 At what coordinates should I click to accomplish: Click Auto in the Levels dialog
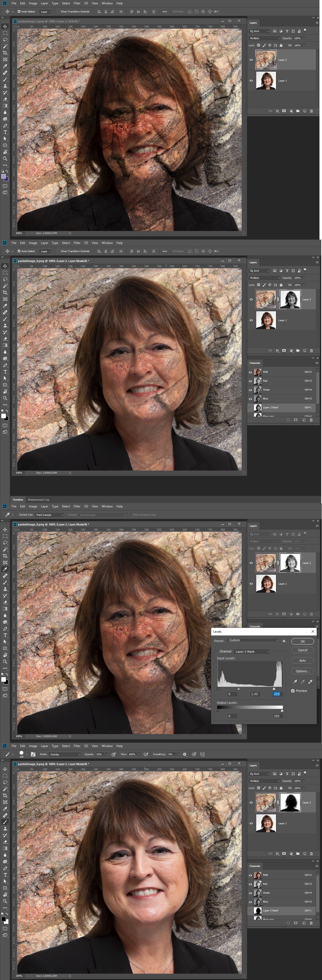click(303, 660)
